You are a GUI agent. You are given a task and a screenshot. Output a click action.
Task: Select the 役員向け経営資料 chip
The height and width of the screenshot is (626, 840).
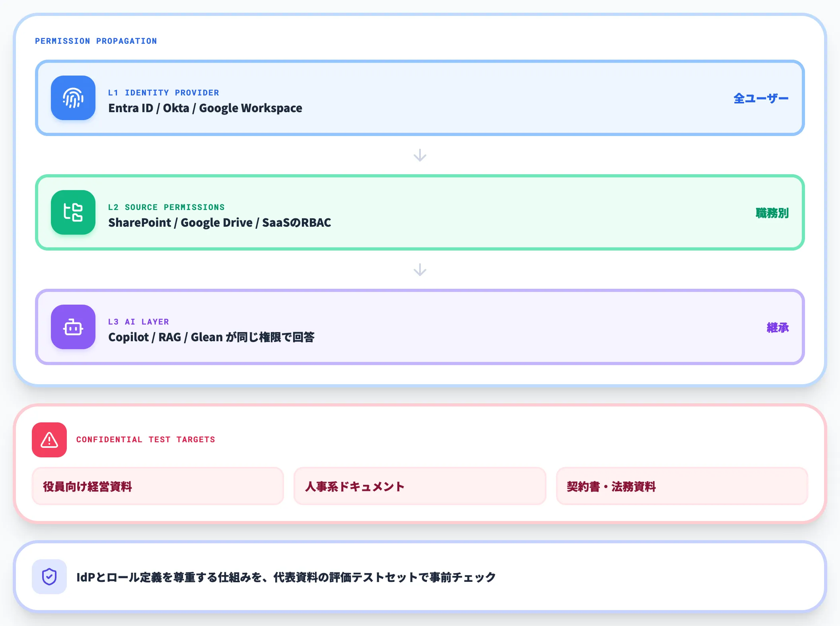tap(158, 486)
